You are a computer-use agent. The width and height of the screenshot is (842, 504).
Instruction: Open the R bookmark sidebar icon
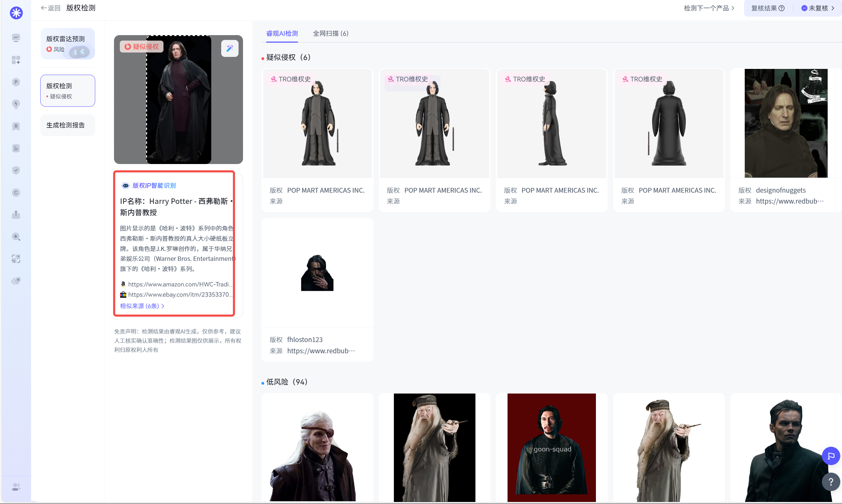16,126
